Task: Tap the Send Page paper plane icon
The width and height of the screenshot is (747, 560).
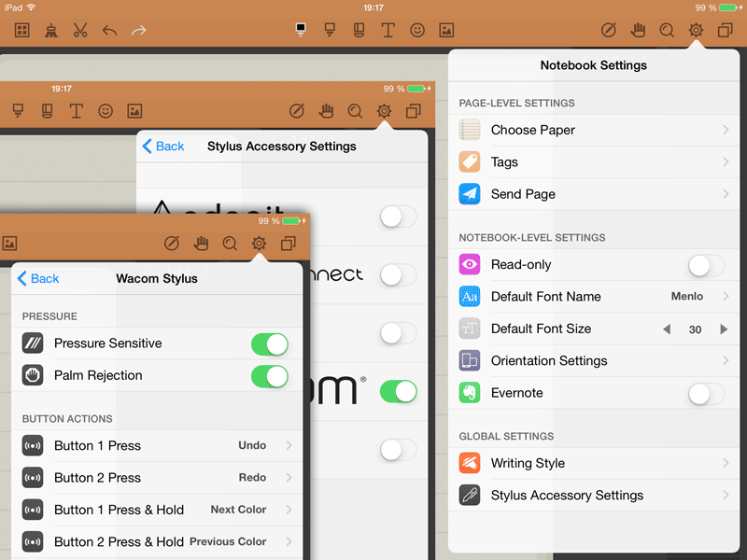Action: point(470,194)
